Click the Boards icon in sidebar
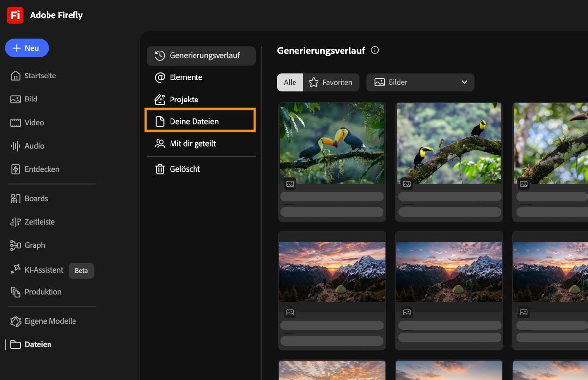 (x=16, y=199)
